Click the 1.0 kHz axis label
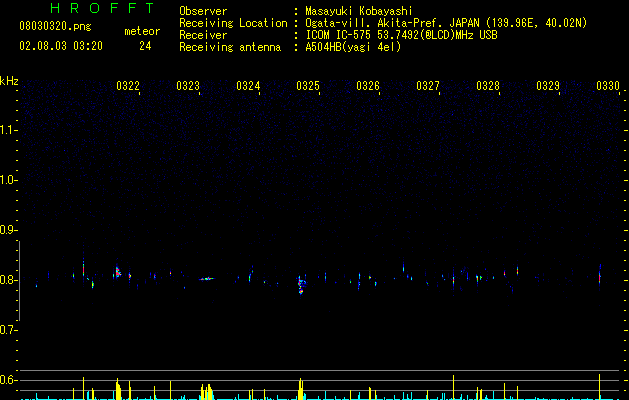The image size is (629, 400). [x=8, y=180]
